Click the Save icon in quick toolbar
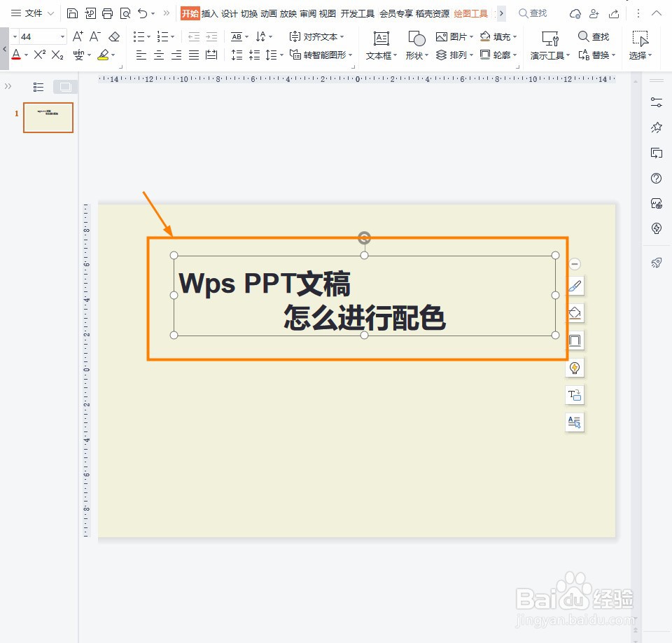The image size is (672, 643). pos(72,14)
